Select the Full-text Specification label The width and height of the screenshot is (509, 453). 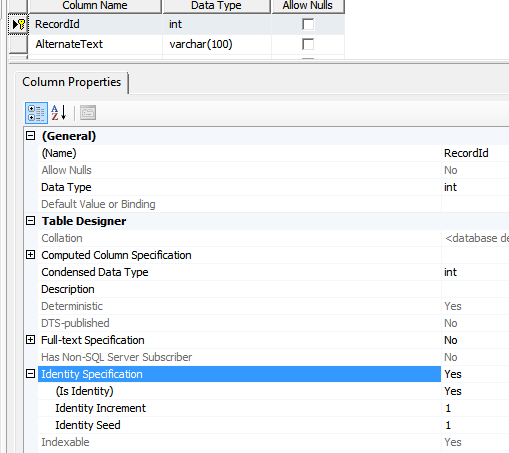point(93,340)
